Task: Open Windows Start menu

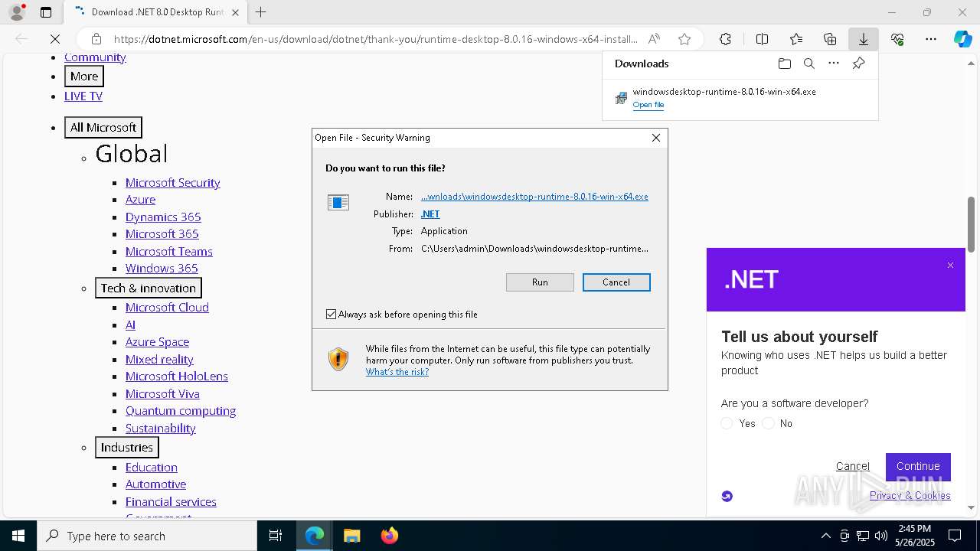Action: (x=18, y=536)
